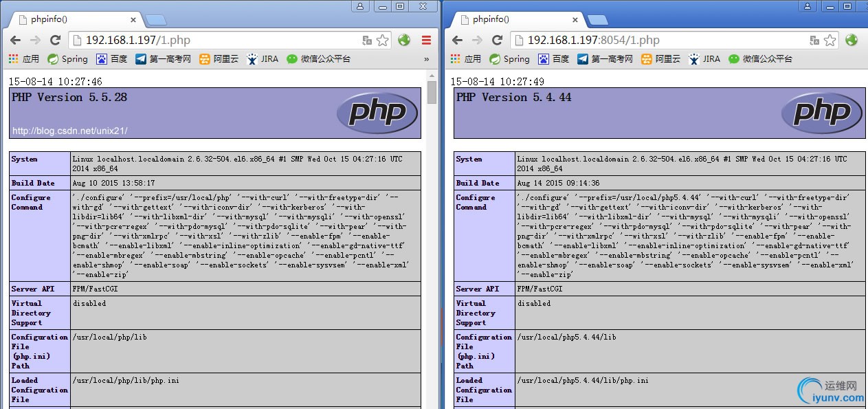Open 第一高考网 bookmark in left window
The height and width of the screenshot is (409, 868).
(164, 59)
